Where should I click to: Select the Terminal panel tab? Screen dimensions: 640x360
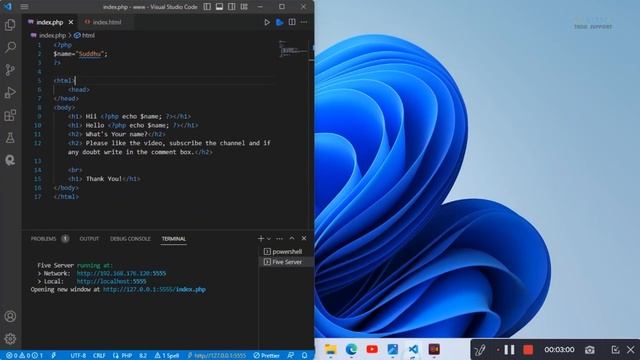coord(173,239)
